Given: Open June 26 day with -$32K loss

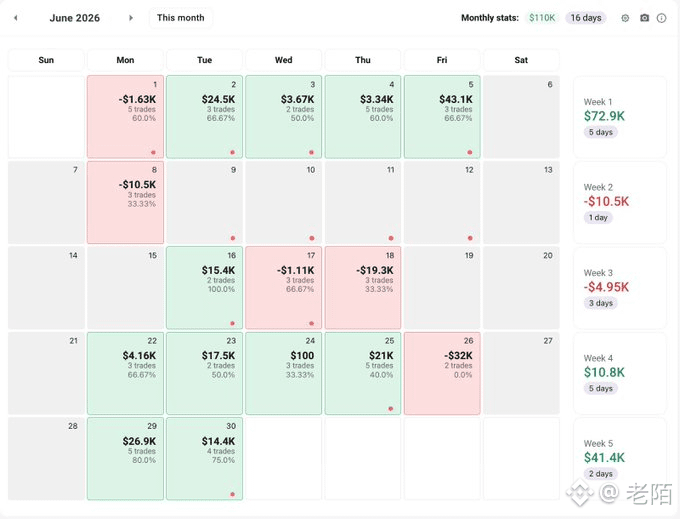Looking at the screenshot, I should 442,373.
